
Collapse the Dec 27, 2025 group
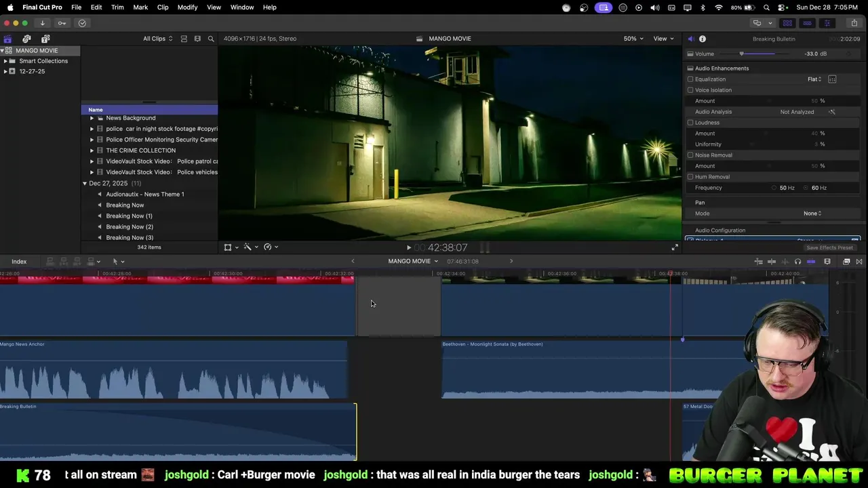[x=85, y=184]
